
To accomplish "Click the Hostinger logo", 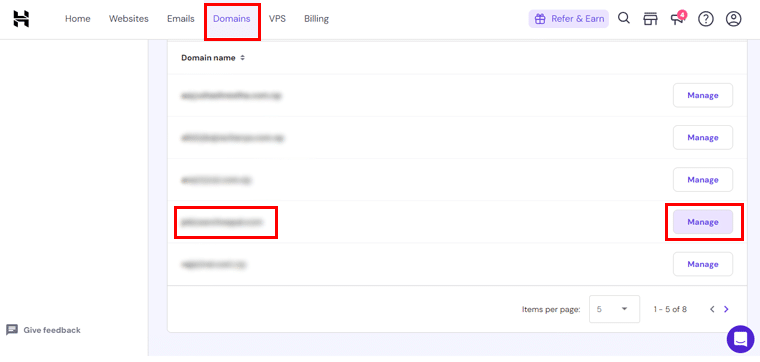I will (21, 19).
